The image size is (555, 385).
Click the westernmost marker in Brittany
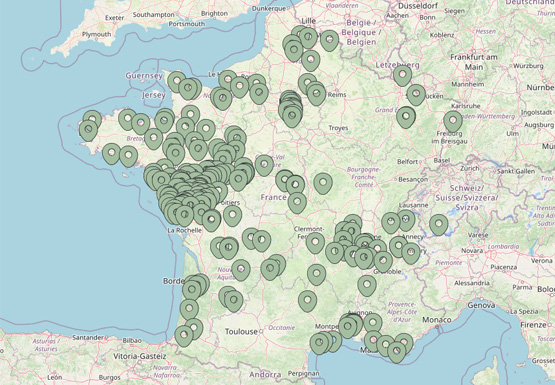(88, 131)
